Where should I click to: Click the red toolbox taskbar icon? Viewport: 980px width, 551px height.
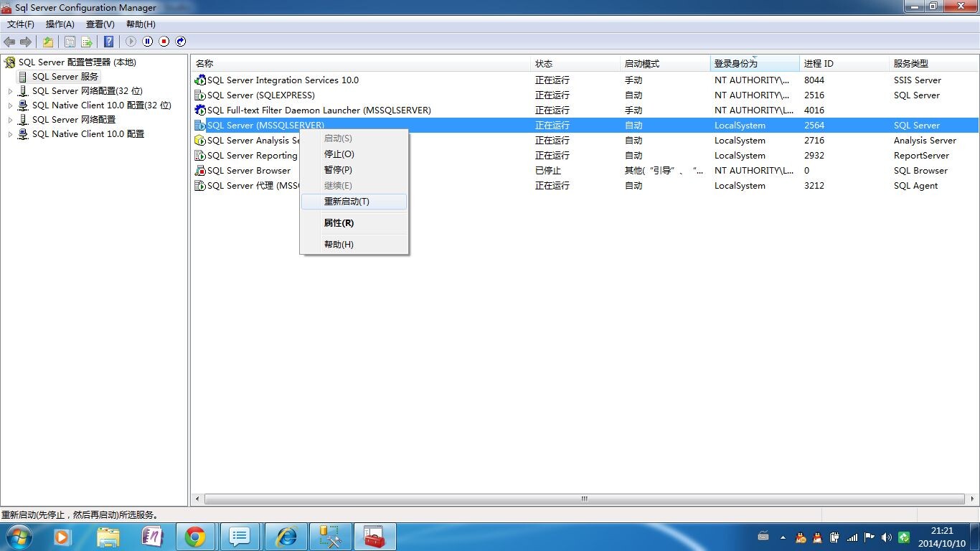coord(374,537)
